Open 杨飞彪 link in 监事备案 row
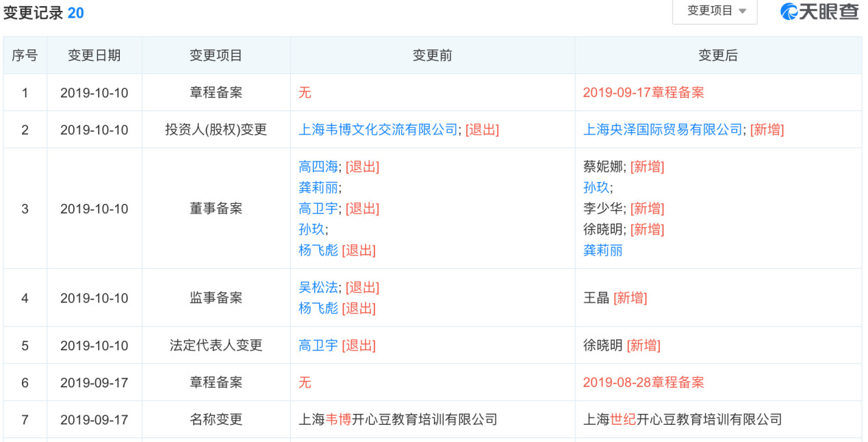 point(318,309)
